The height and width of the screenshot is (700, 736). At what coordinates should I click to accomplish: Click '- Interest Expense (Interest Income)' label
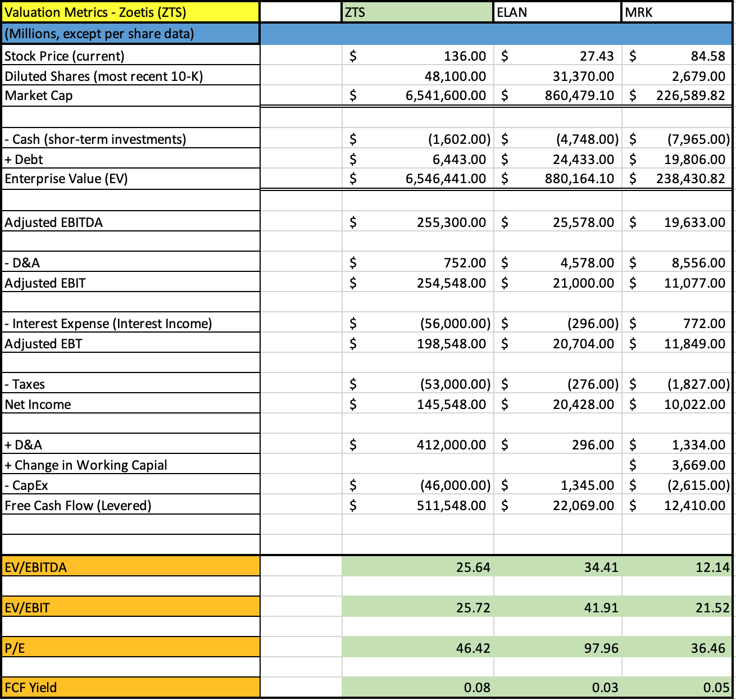click(x=108, y=324)
